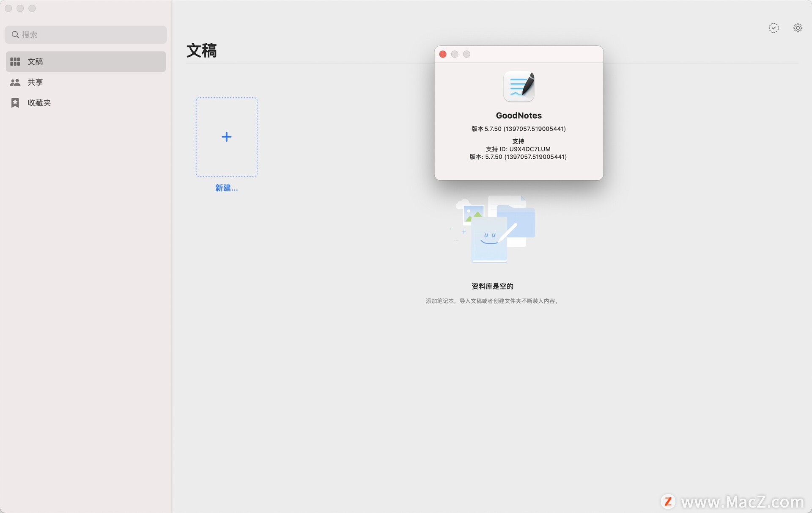Image resolution: width=812 pixels, height=513 pixels.
Task: Click the search field in the sidebar
Action: (86, 35)
